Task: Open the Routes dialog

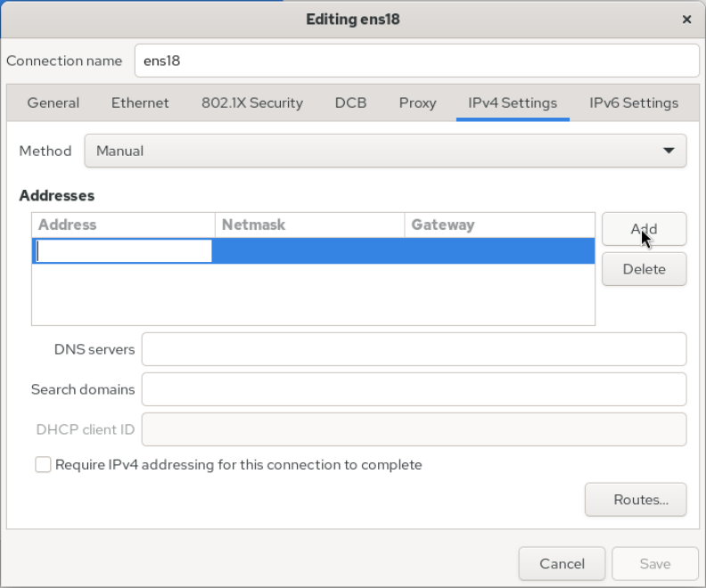Action: coord(636,500)
